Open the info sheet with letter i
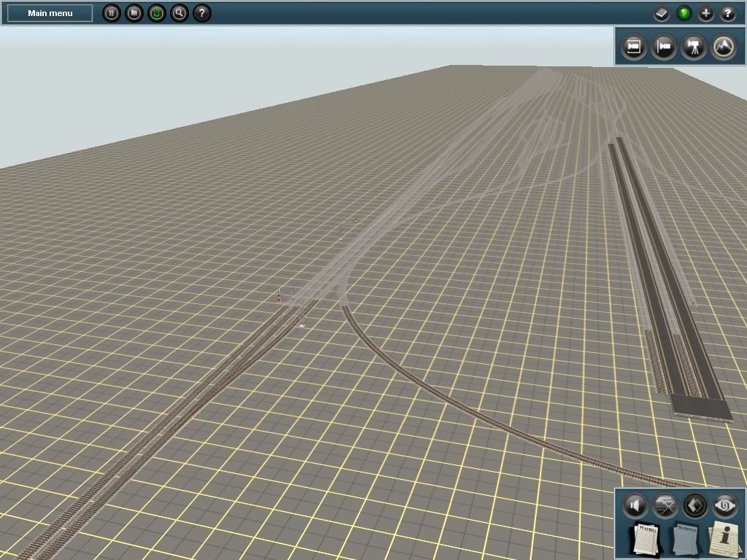747x560 pixels. (724, 538)
